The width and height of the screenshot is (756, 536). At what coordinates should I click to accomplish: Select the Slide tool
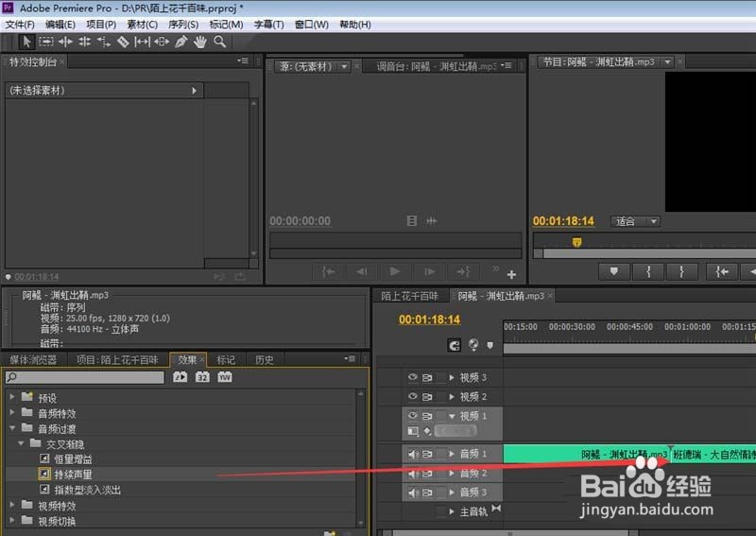tap(162, 42)
